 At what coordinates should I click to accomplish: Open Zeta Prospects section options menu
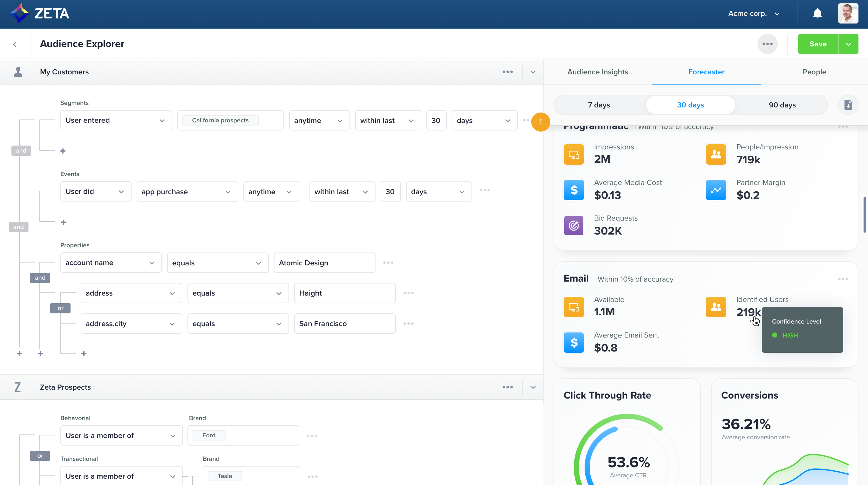(507, 387)
